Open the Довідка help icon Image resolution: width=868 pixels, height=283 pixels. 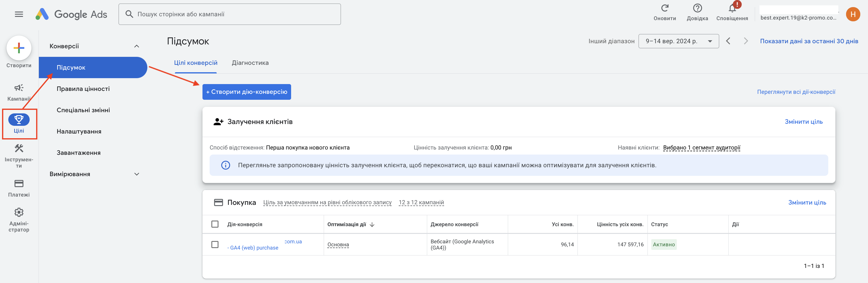[697, 8]
